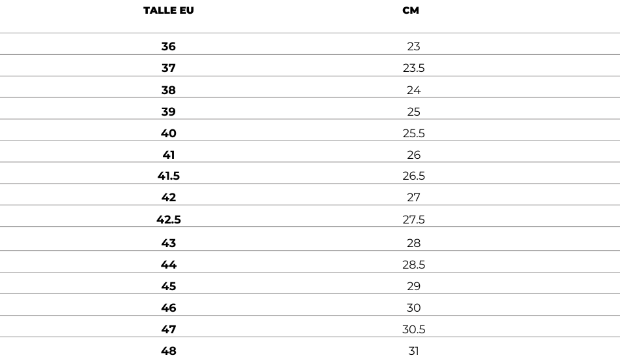Image resolution: width=620 pixels, height=364 pixels.
Task: Select EU size 38 cell
Action: (x=169, y=90)
